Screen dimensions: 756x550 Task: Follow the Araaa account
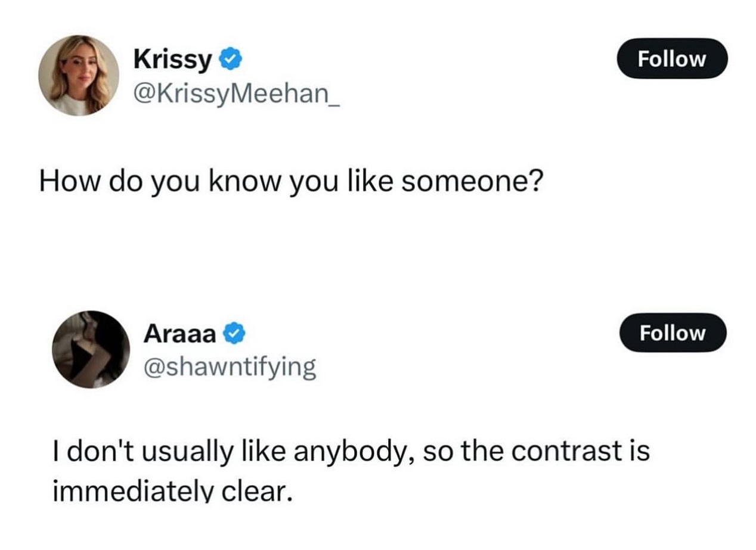coord(673,333)
